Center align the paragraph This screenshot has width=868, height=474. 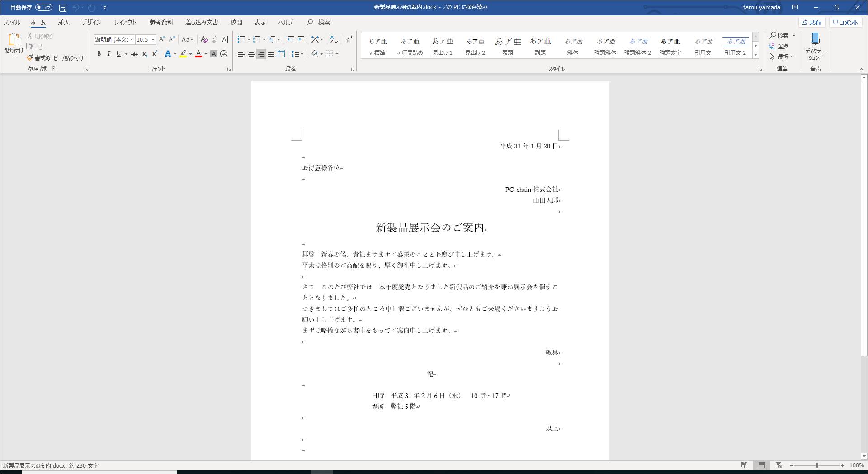(x=251, y=54)
